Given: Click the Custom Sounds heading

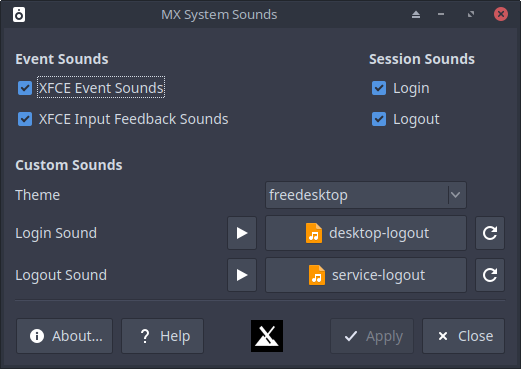Looking at the screenshot, I should click(x=69, y=165).
